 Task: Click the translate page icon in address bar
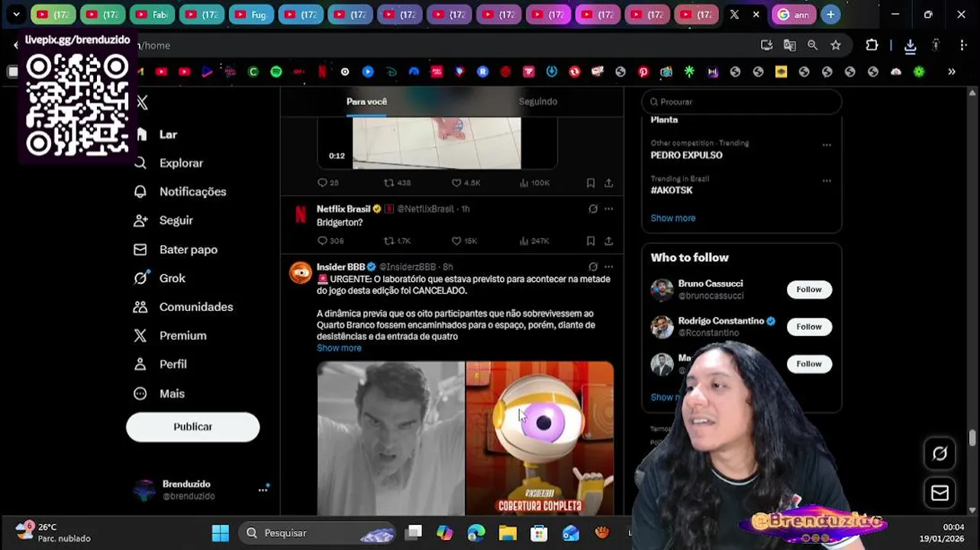tap(790, 45)
